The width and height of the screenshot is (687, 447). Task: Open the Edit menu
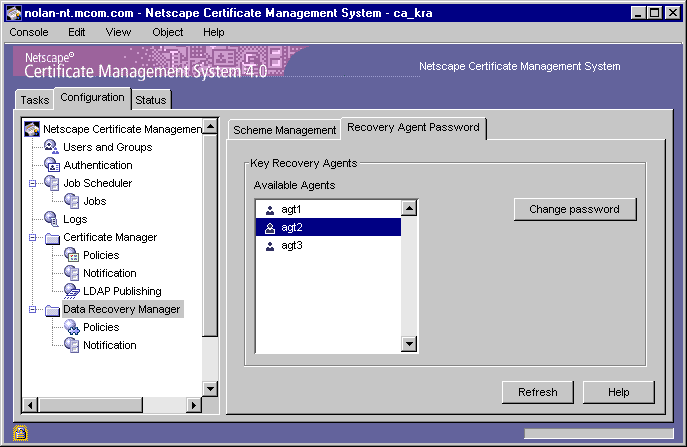tap(77, 32)
